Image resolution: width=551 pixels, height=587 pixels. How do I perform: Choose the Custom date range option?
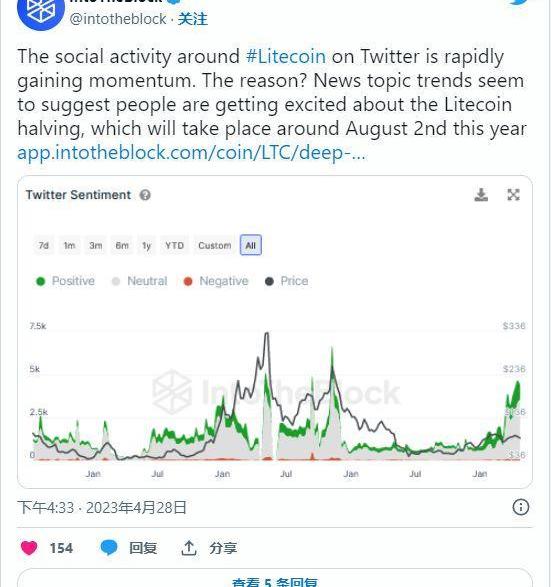[214, 246]
